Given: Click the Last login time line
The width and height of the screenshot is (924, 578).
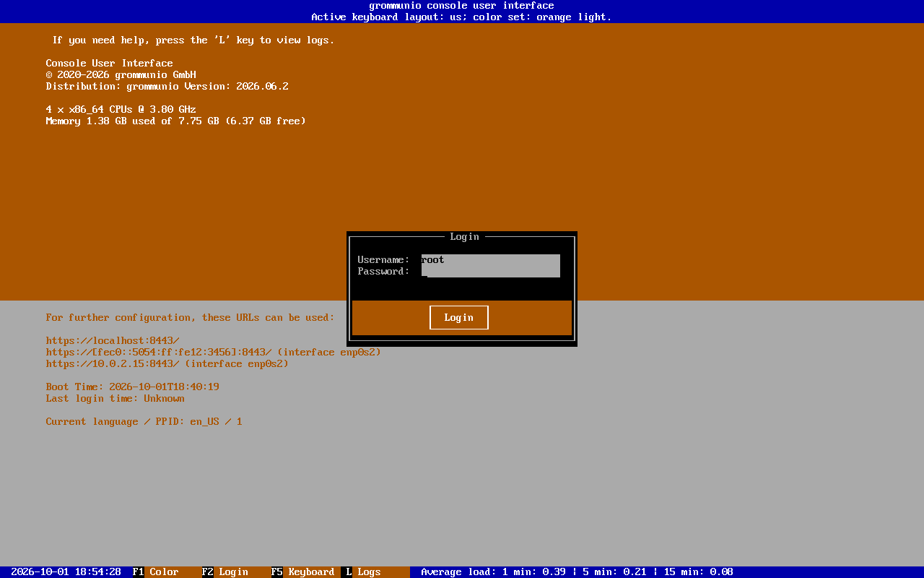Looking at the screenshot, I should point(115,399).
